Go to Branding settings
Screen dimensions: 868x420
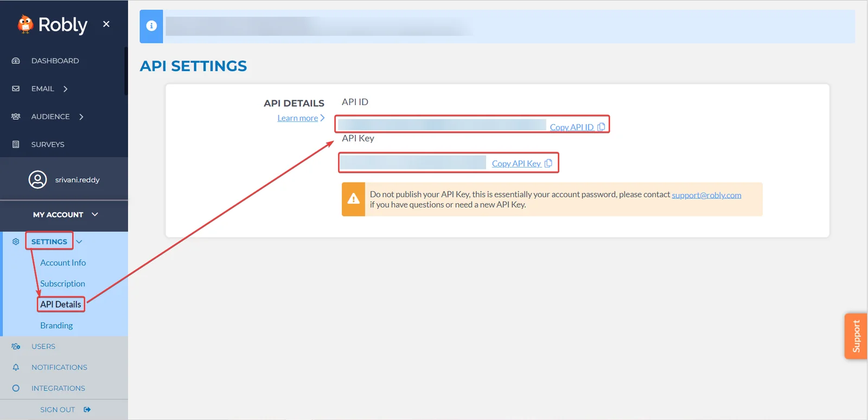56,326
